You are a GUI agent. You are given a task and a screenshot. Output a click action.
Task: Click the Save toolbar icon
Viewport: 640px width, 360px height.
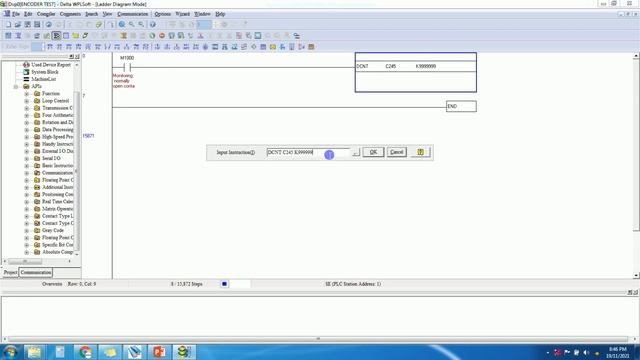[x=27, y=24]
